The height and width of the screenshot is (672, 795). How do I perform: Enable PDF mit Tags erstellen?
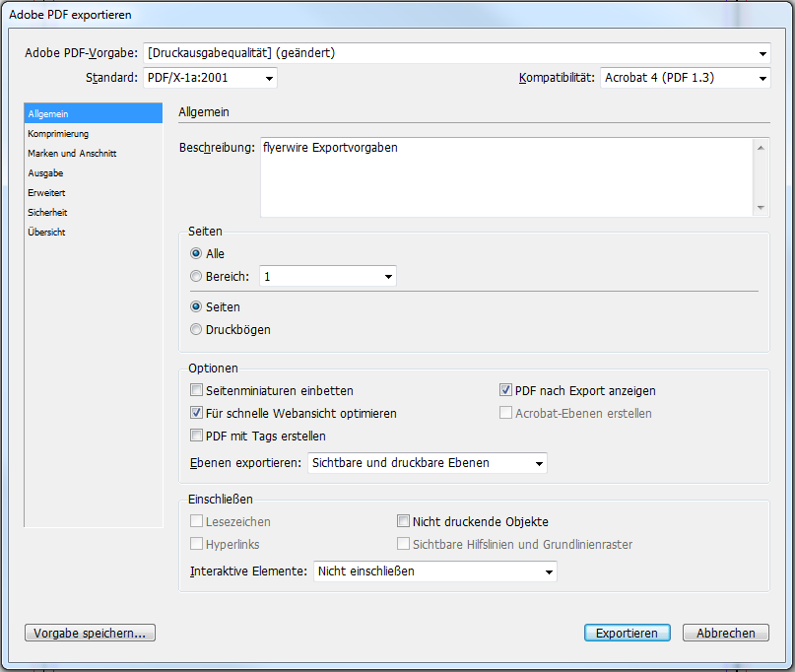(x=196, y=436)
